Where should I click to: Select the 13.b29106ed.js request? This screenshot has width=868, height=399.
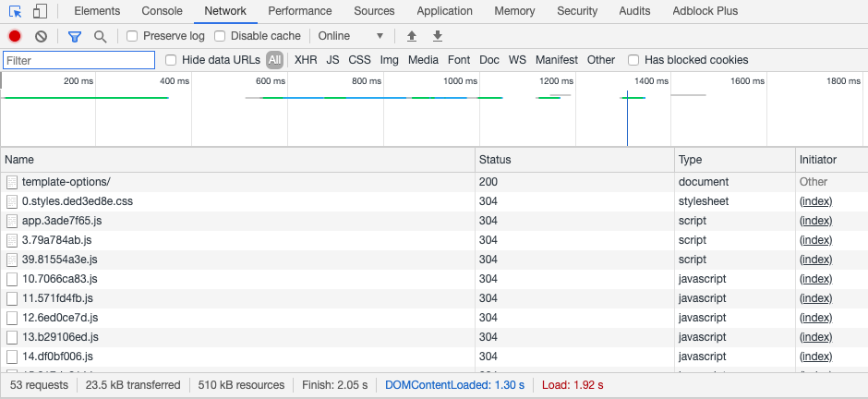click(x=434, y=337)
